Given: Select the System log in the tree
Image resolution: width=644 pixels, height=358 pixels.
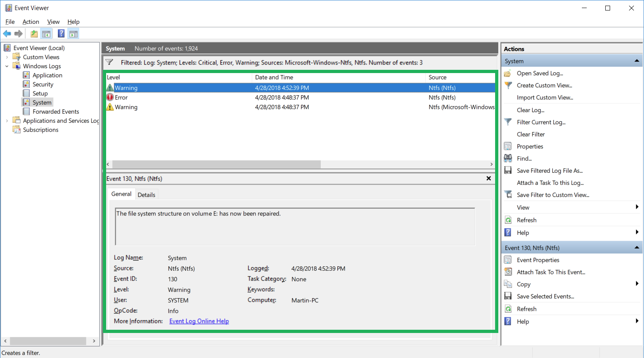Looking at the screenshot, I should (x=42, y=103).
